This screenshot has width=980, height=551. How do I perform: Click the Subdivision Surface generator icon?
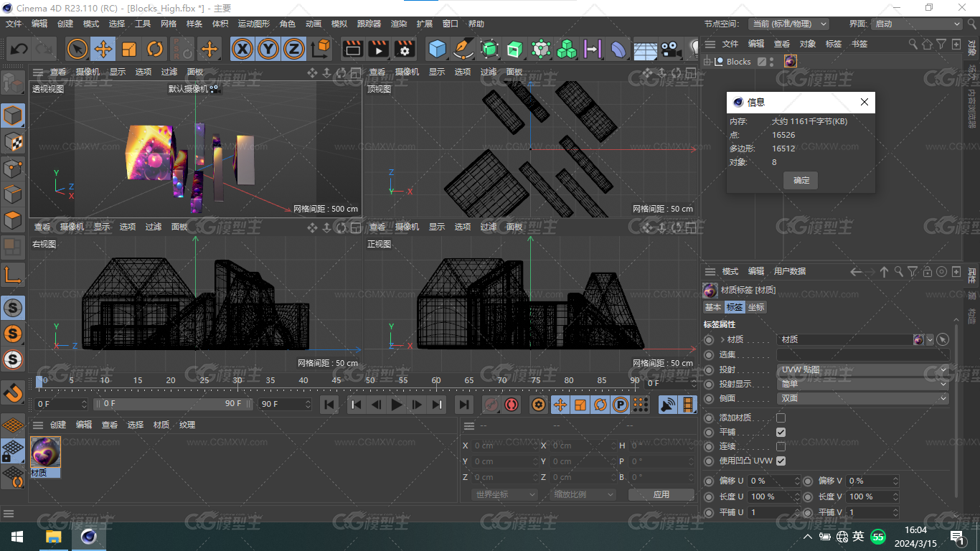click(489, 49)
